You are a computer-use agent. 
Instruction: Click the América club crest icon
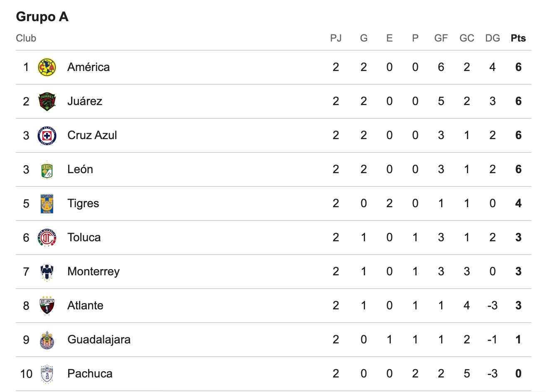(47, 67)
